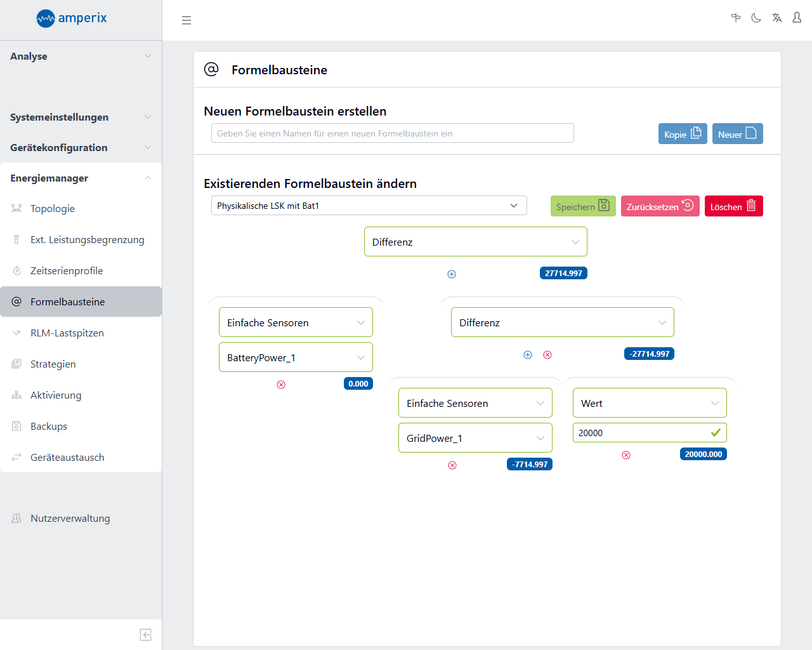
Task: Remove the BatteryPower_1 sensor block
Action: 281,385
